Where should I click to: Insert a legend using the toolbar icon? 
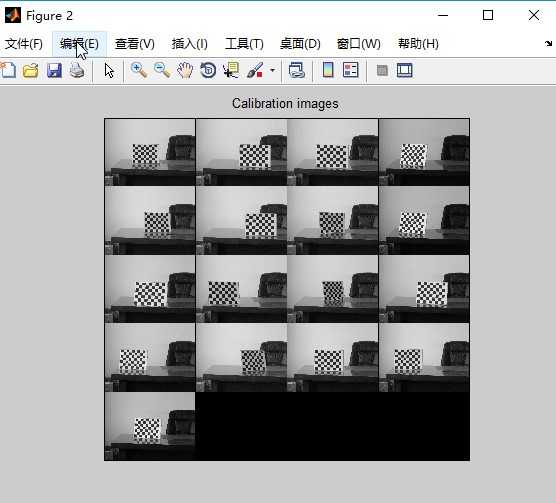point(351,70)
